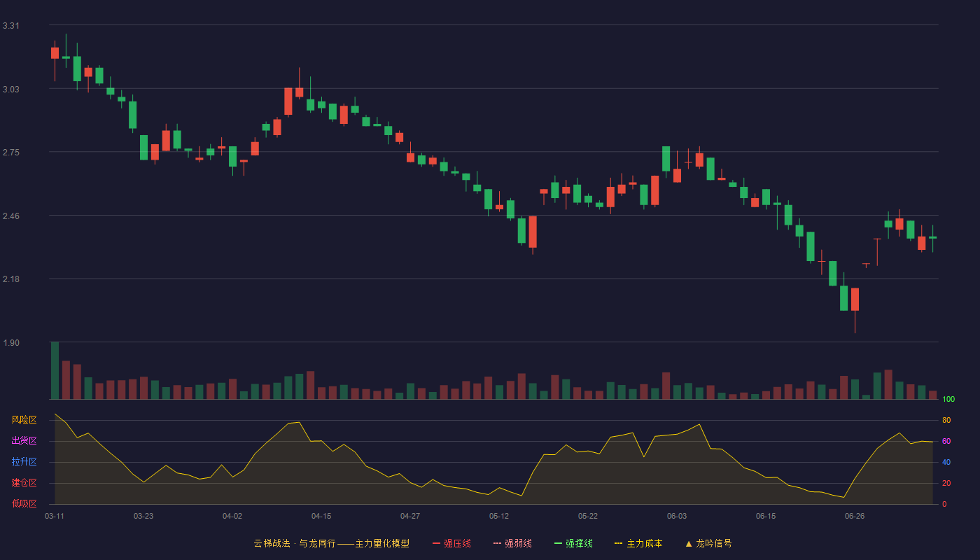The image size is (980, 560).
Task: Click the 04-02 date label
Action: click(232, 516)
